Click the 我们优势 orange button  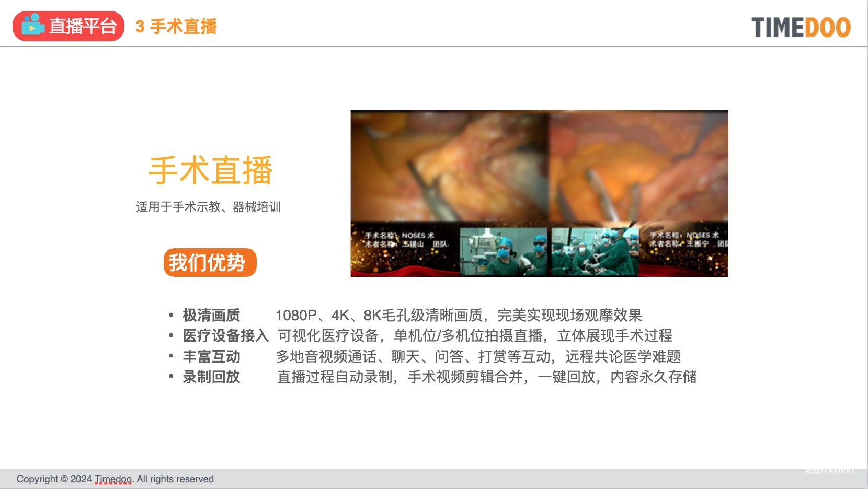point(210,262)
